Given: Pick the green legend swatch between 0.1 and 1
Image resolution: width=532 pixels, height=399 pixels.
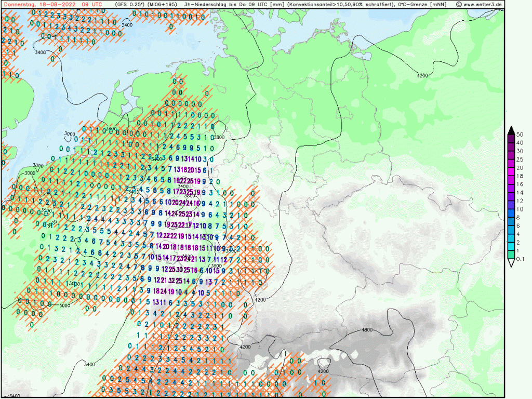Looking at the screenshot, I should (511, 255).
